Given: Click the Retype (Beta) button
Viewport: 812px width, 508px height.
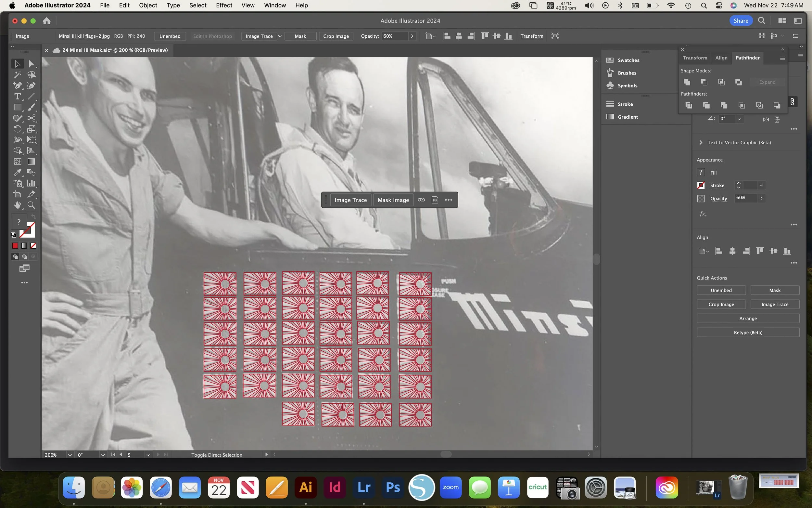Looking at the screenshot, I should (x=748, y=332).
